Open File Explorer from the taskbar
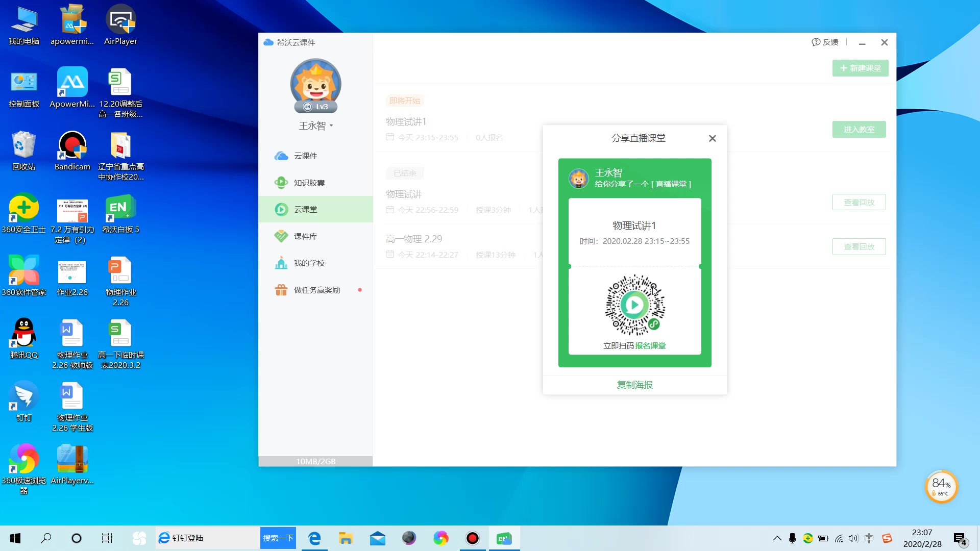Viewport: 980px width, 551px height. tap(346, 538)
